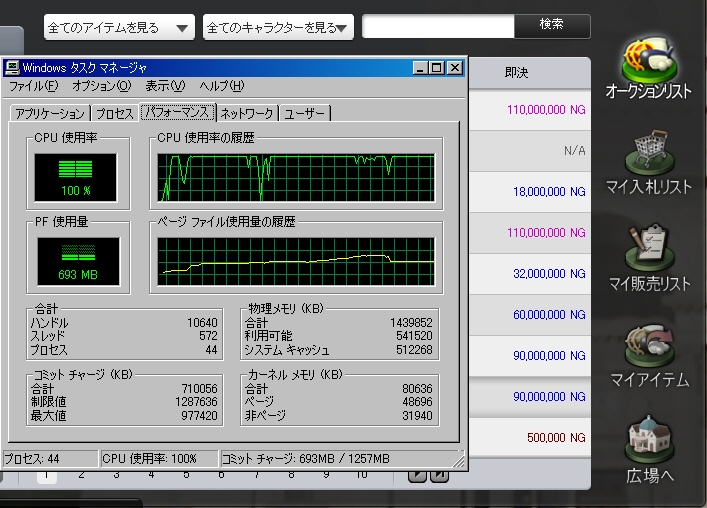Click the 検索 search button

552,26
